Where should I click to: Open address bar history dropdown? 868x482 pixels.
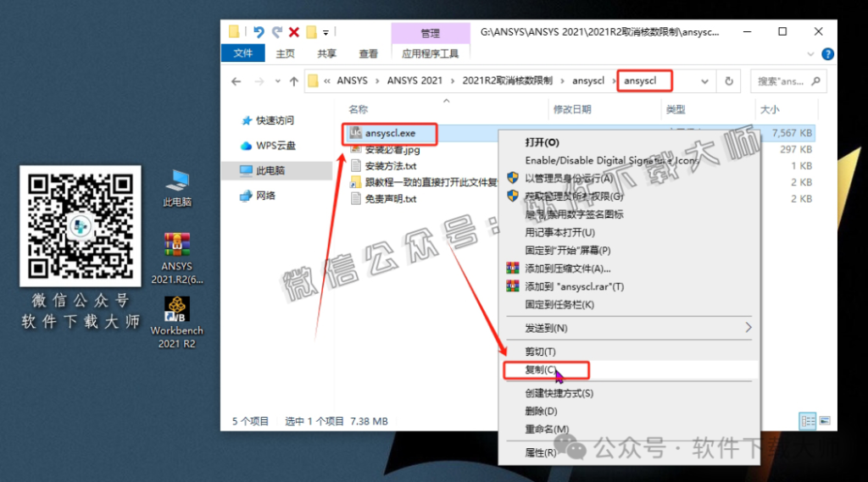pos(704,81)
